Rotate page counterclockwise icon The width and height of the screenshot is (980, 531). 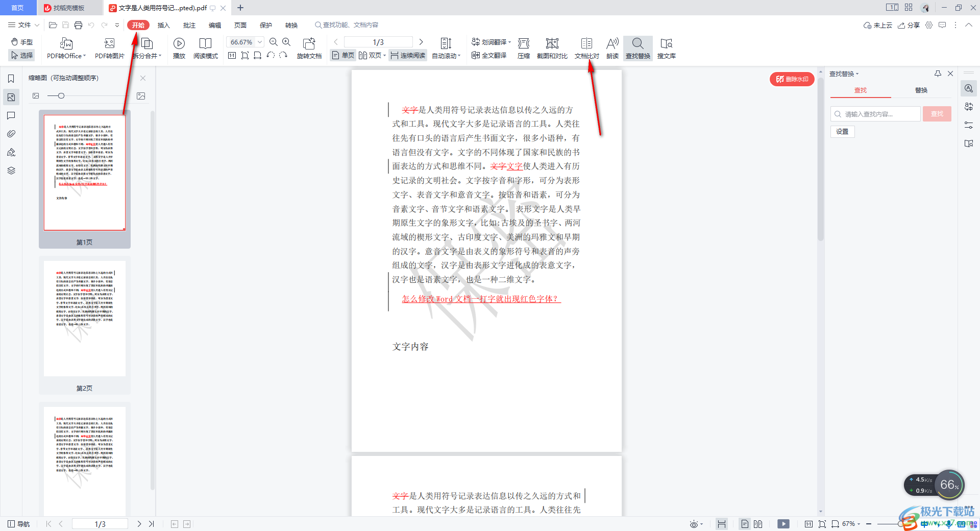coord(271,55)
